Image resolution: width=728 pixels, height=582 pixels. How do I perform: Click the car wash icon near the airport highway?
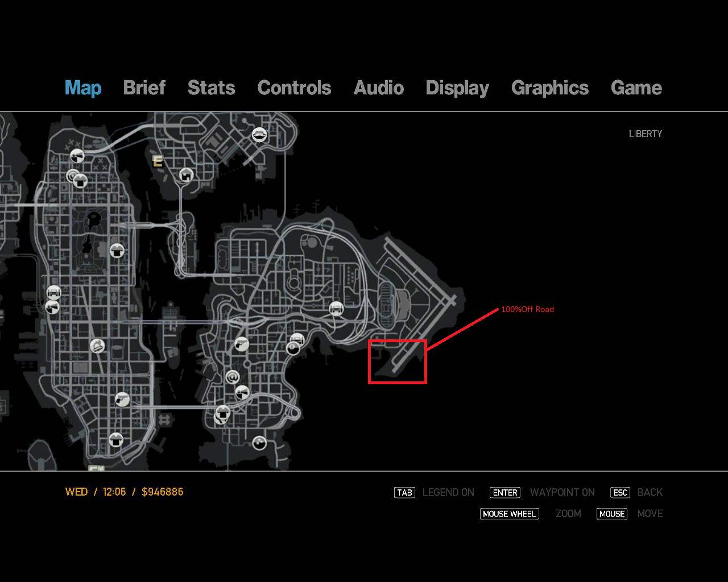pos(337,309)
